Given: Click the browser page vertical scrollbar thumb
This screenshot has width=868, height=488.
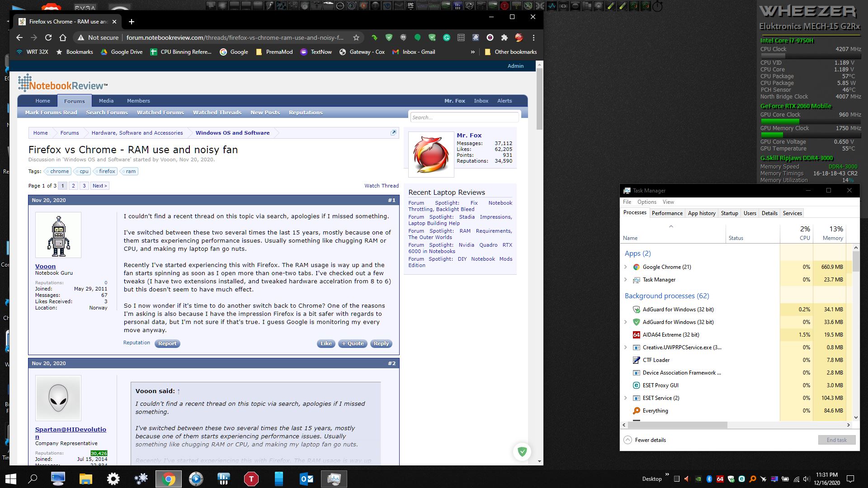Looking at the screenshot, I should pyautogui.click(x=539, y=99).
